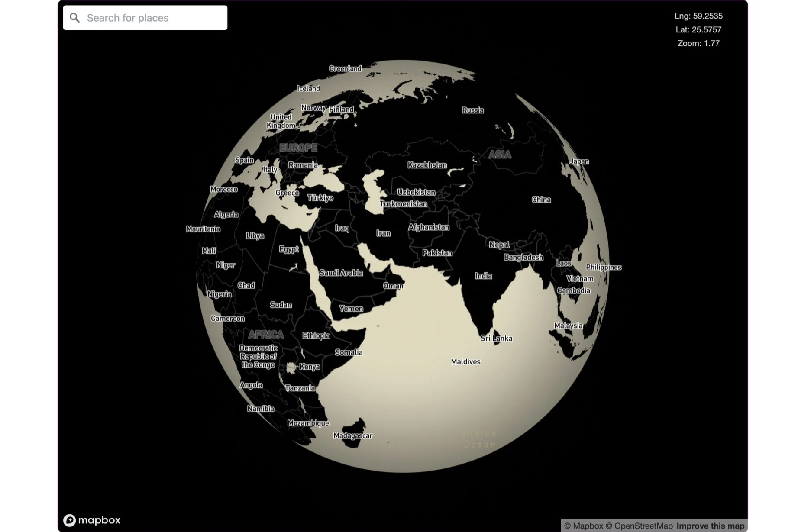Viewport: 798px width, 532px height.
Task: Click the Search for places input field
Action: tap(145, 18)
